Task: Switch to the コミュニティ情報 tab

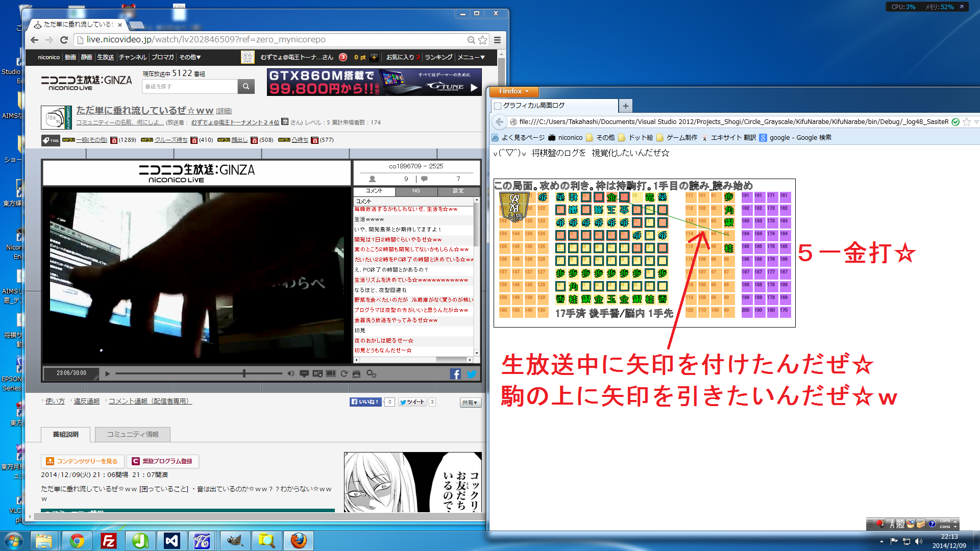Action: (133, 434)
